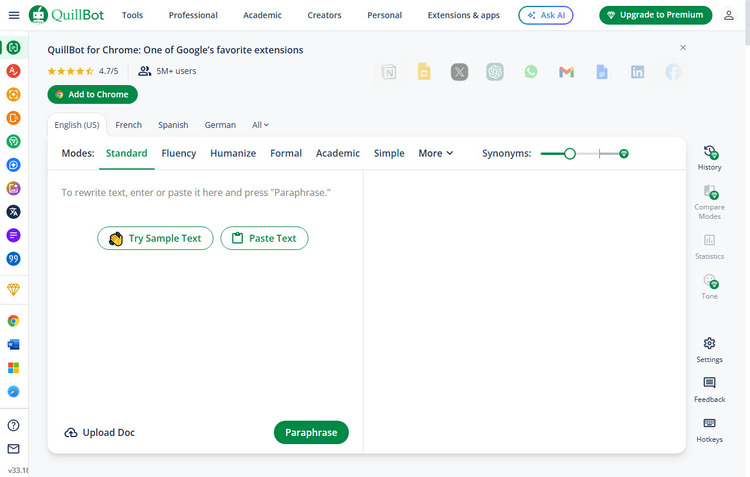
Task: Expand the All languages dropdown
Action: 260,125
